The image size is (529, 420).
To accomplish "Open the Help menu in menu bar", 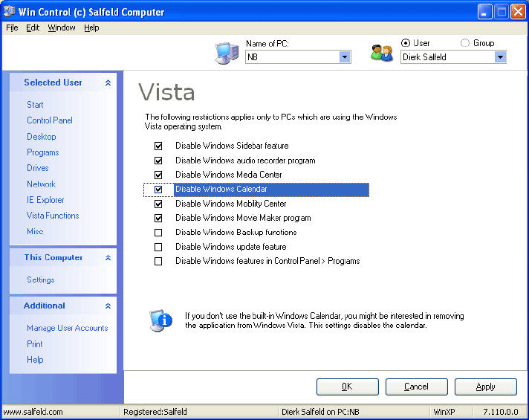I will [x=91, y=28].
